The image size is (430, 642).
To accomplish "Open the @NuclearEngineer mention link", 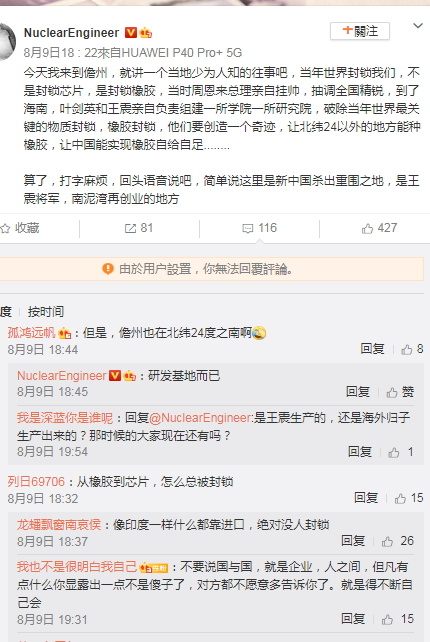I will coord(200,418).
